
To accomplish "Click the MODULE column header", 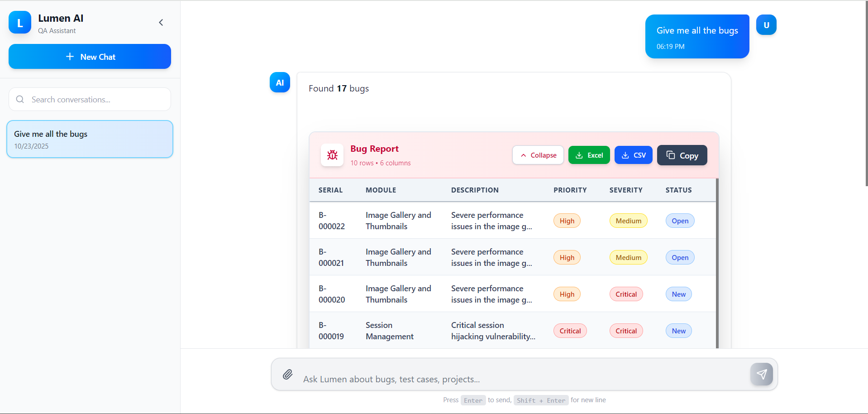I will click(381, 190).
